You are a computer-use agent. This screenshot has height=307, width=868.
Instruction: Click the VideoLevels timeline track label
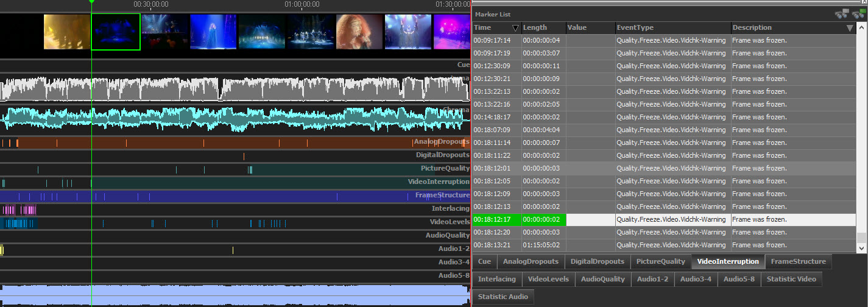point(450,222)
